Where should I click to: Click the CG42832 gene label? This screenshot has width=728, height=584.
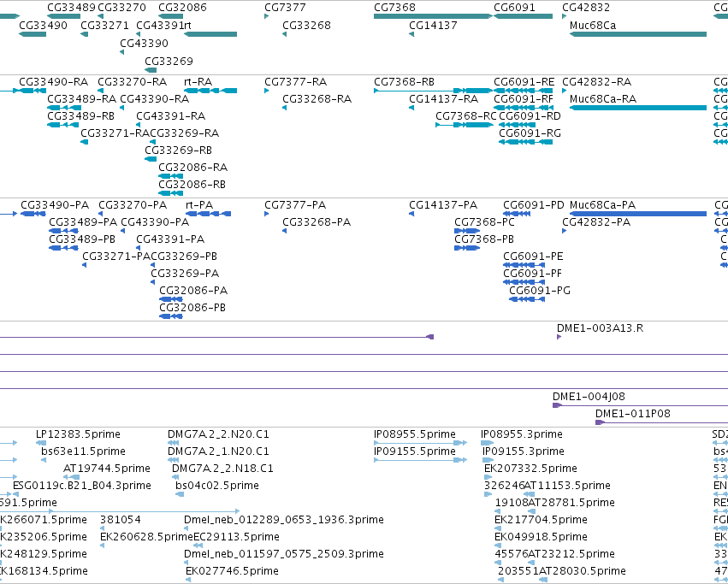(x=586, y=8)
